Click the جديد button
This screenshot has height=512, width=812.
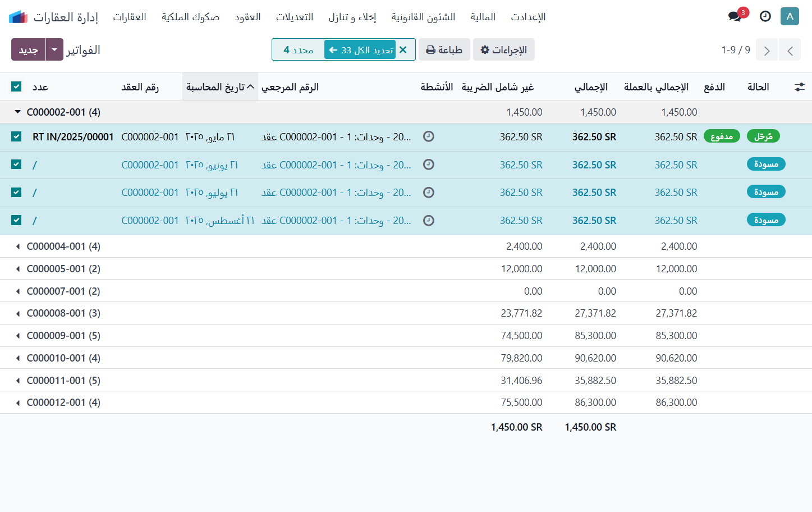[x=28, y=49]
